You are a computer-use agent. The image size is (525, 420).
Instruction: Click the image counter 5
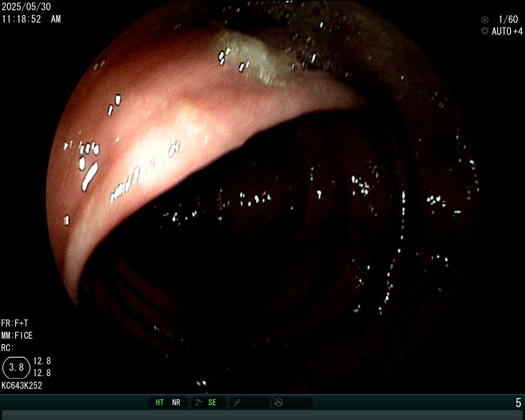click(x=518, y=403)
